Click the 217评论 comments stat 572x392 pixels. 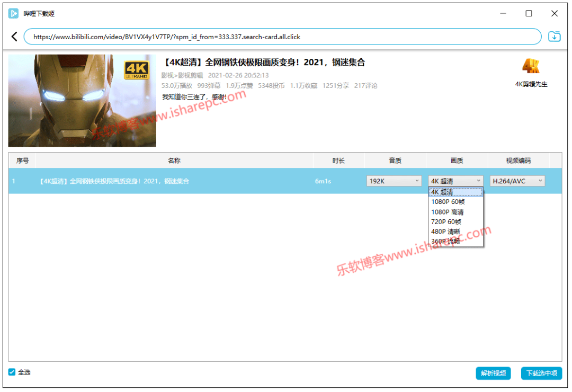(x=365, y=86)
